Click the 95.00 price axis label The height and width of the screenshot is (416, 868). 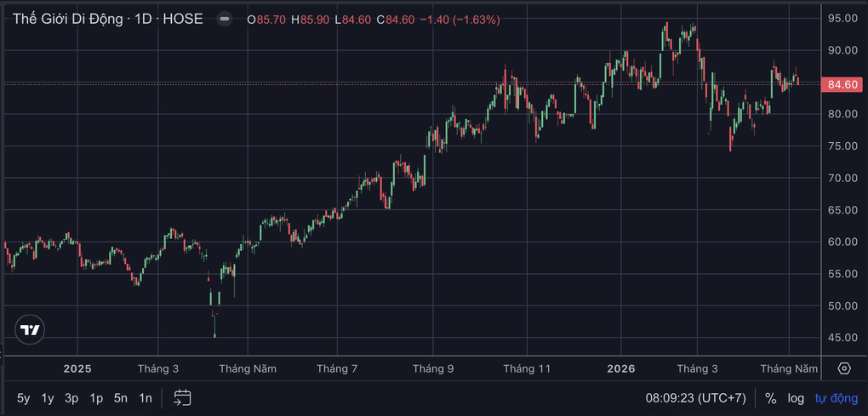[843, 18]
